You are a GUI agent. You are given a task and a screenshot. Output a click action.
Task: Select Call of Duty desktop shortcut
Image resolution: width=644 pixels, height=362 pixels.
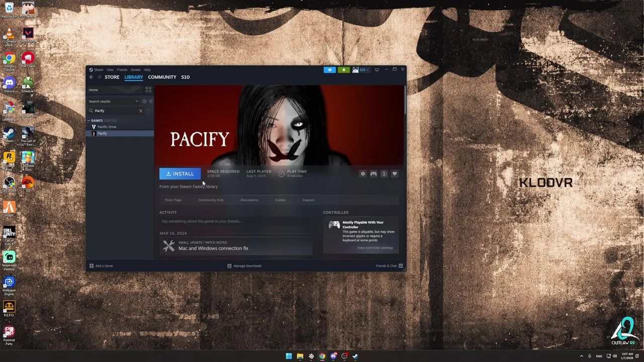pyautogui.click(x=9, y=235)
